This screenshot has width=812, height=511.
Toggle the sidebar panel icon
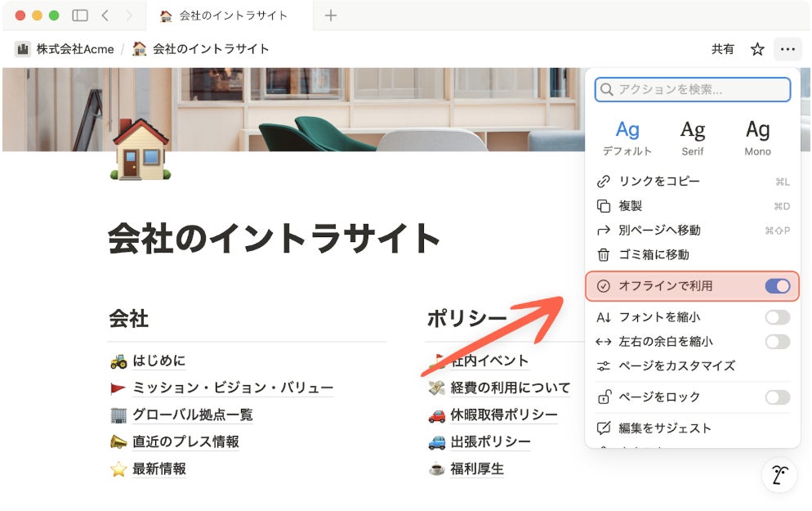click(80, 16)
